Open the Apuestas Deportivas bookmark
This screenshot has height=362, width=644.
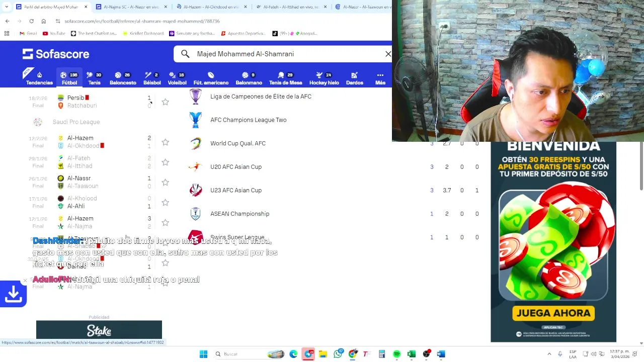click(x=243, y=33)
